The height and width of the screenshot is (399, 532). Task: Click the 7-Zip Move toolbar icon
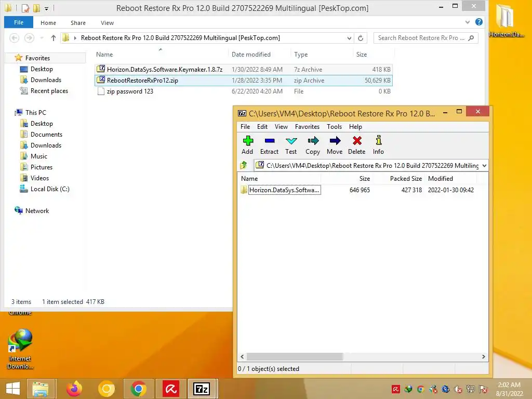pos(335,140)
